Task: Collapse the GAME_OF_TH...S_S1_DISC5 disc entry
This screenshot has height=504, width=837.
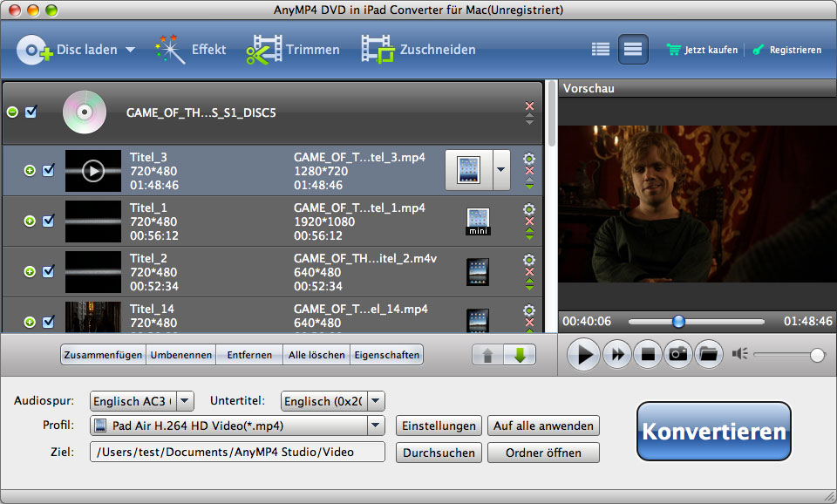Action: pyautogui.click(x=12, y=112)
